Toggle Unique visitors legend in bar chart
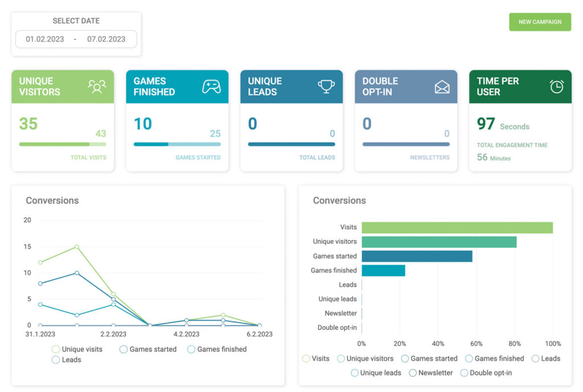 (365, 358)
